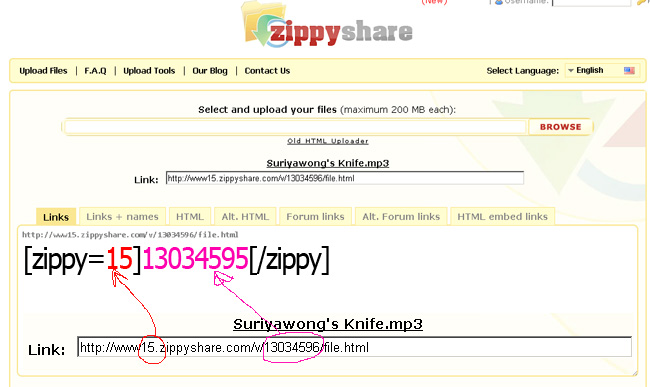Switch to the Links tab

[56, 217]
